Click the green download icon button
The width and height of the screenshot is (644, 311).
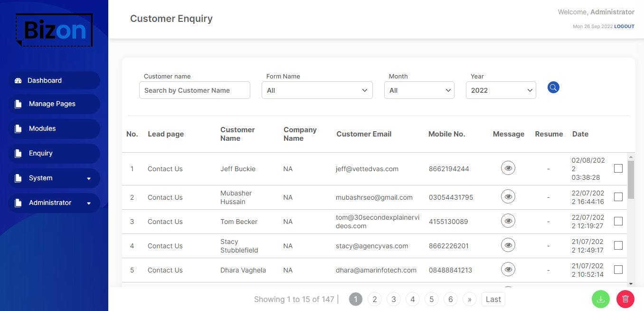[x=601, y=299]
